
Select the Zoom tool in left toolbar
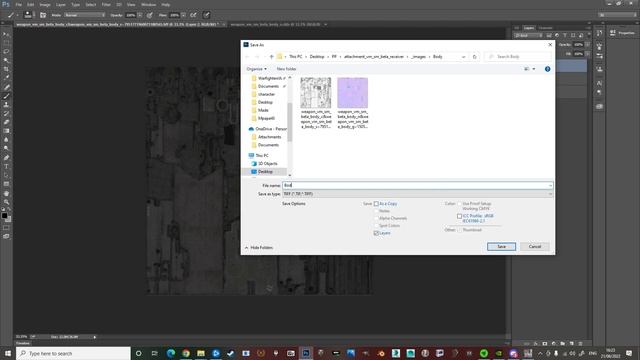(x=6, y=202)
